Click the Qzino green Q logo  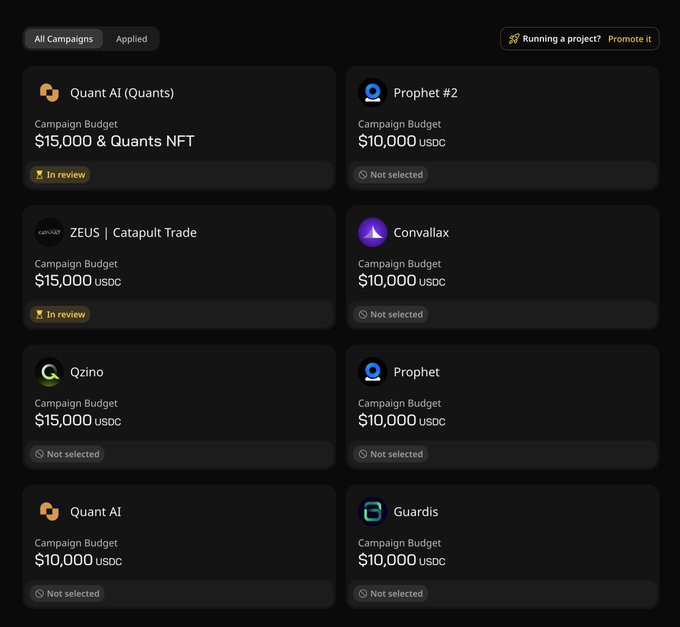[49, 372]
